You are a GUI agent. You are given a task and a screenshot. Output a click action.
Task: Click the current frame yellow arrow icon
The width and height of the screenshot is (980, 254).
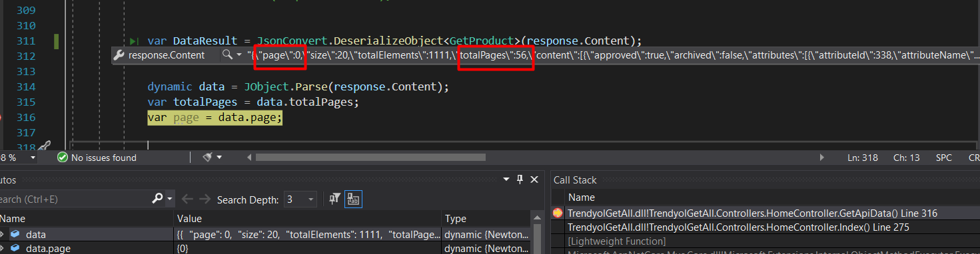coord(558,213)
